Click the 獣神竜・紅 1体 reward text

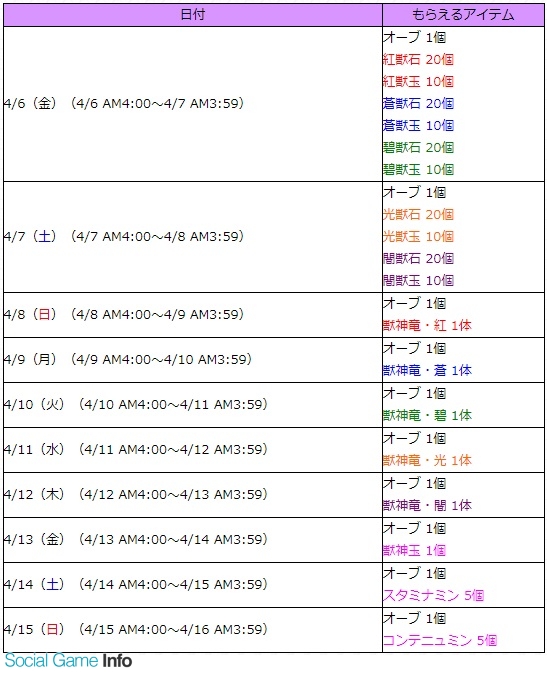[x=427, y=325]
